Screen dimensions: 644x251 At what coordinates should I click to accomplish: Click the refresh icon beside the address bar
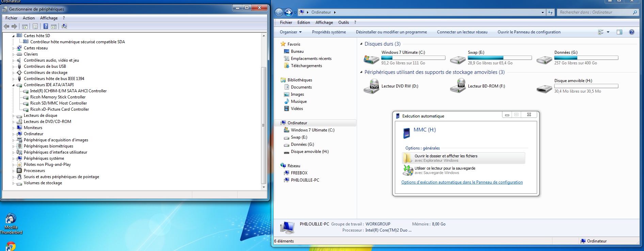click(550, 12)
